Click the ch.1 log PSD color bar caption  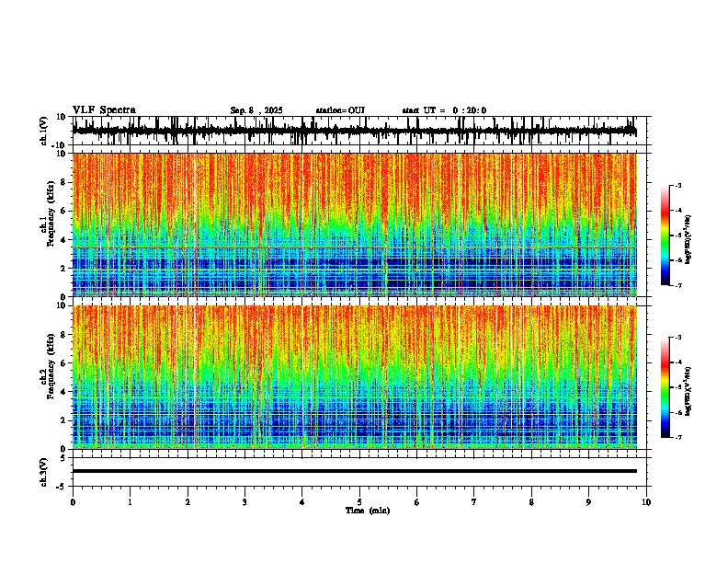(x=688, y=240)
